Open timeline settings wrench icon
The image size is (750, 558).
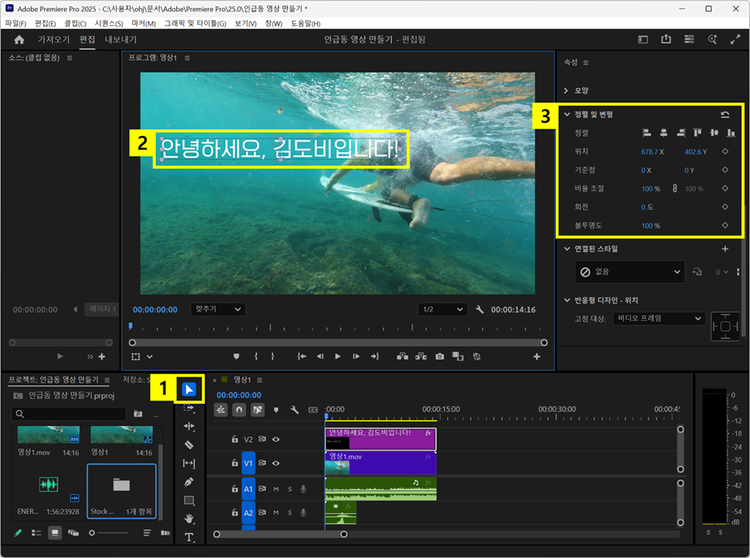point(294,410)
